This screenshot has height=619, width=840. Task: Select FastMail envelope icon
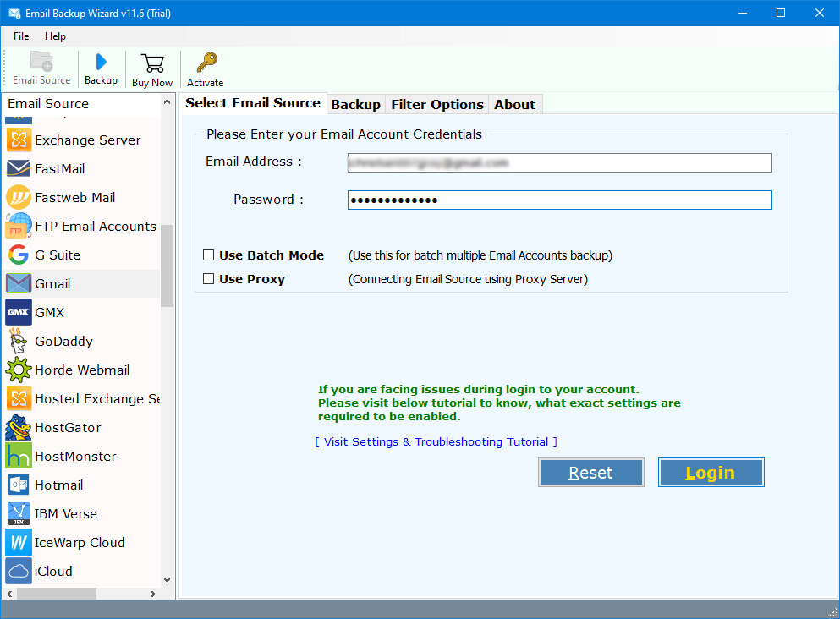pos(19,168)
